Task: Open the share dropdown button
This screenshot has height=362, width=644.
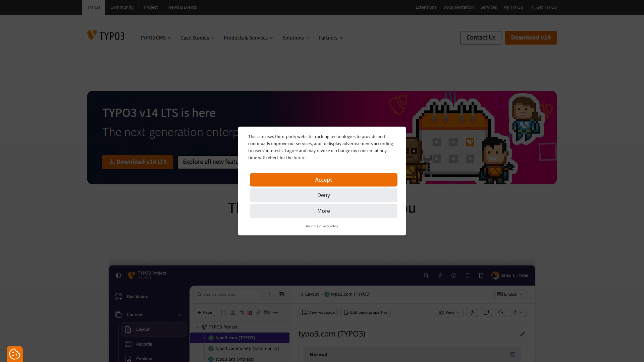Action: point(518,312)
